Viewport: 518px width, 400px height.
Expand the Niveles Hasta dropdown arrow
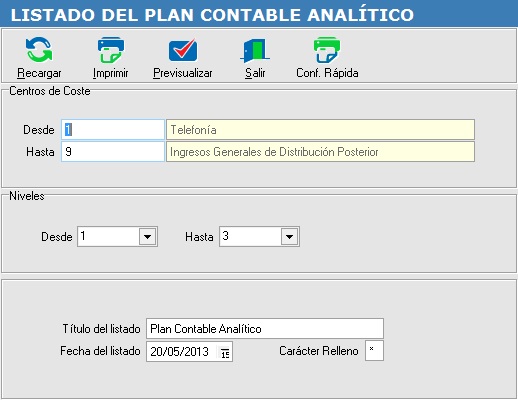click(289, 237)
